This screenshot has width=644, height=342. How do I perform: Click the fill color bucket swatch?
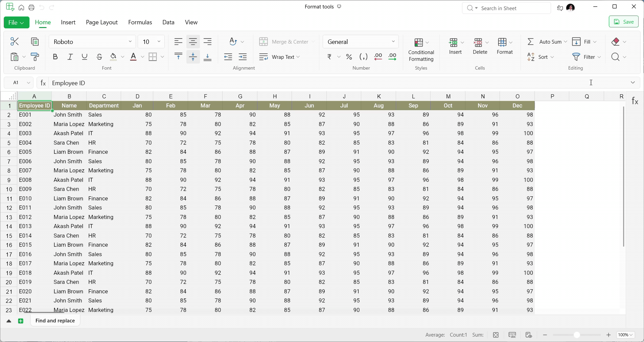[113, 57]
